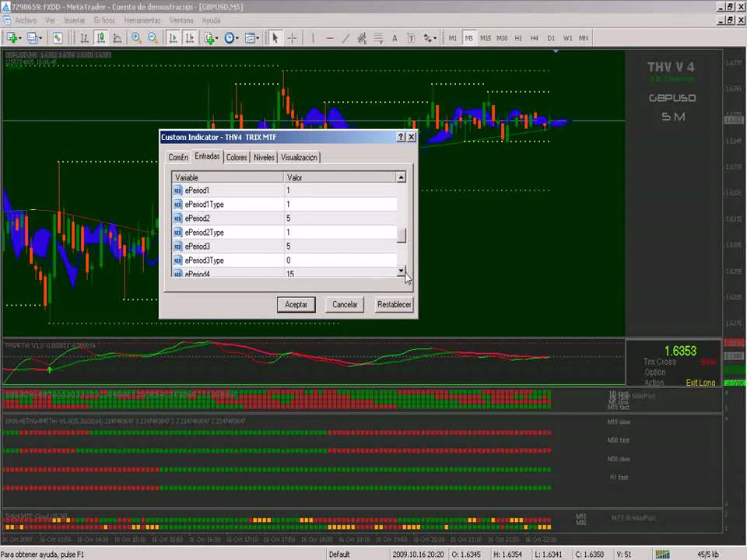Click the Cancelar button

click(x=345, y=304)
